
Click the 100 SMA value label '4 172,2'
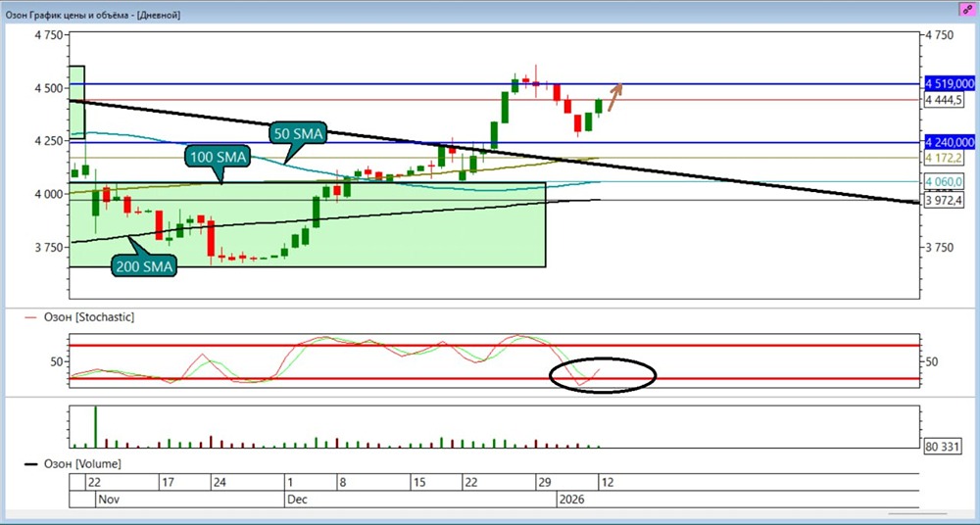click(x=943, y=158)
